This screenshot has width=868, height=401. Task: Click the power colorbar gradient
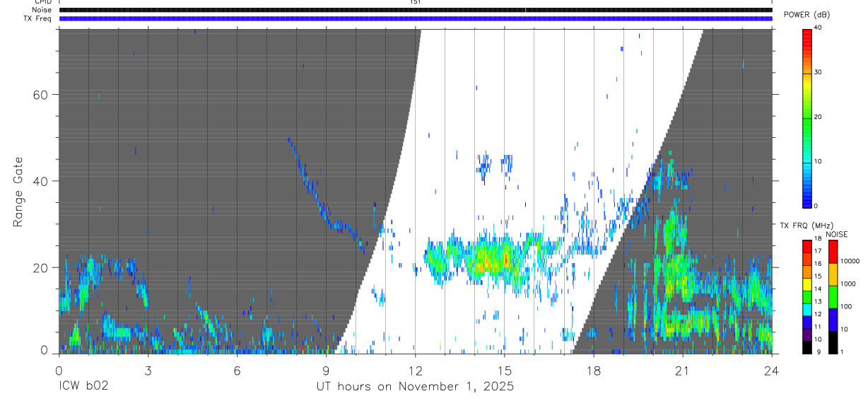tap(807, 117)
